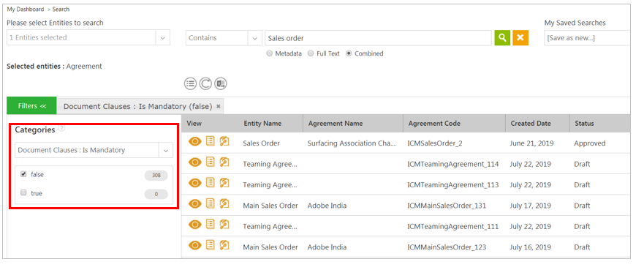Click the circular refresh icon
The width and height of the screenshot is (644, 270).
(x=205, y=83)
